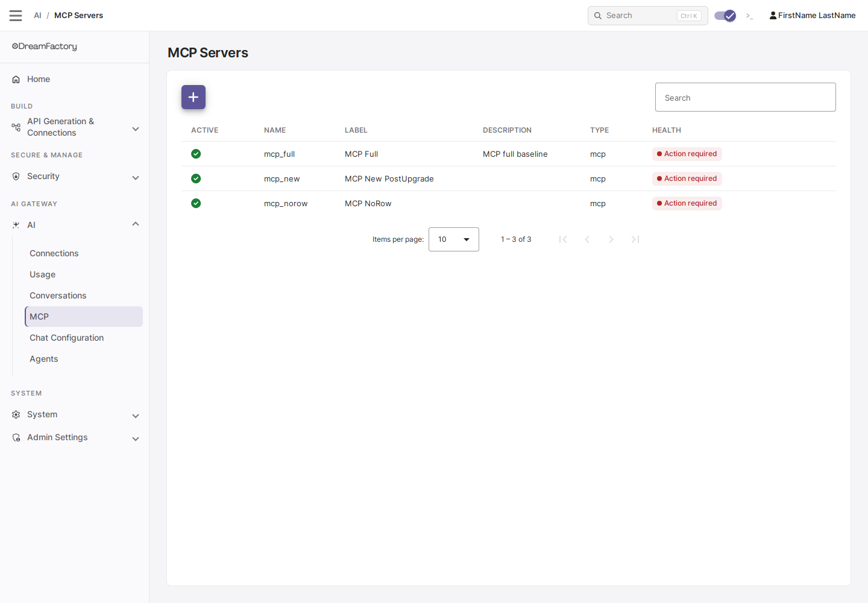Click the API Generation & Connections icon
This screenshot has height=603, width=868.
point(16,127)
